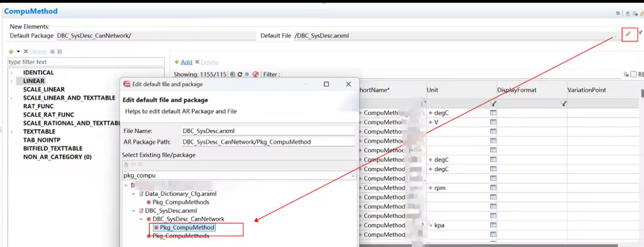Open the DisplayFormat column filter funnel

pos(564,103)
